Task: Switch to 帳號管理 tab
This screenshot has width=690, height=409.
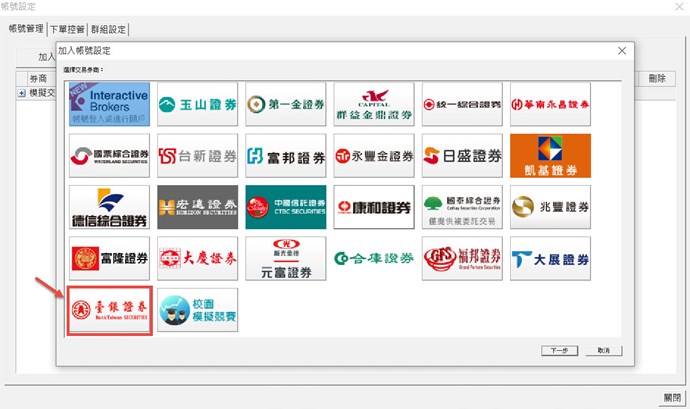Action: 26,29
